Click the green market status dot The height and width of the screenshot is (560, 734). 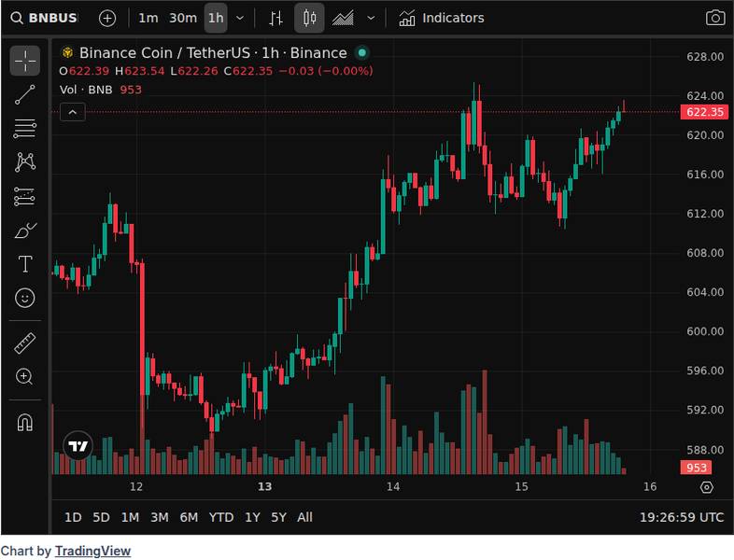361,53
